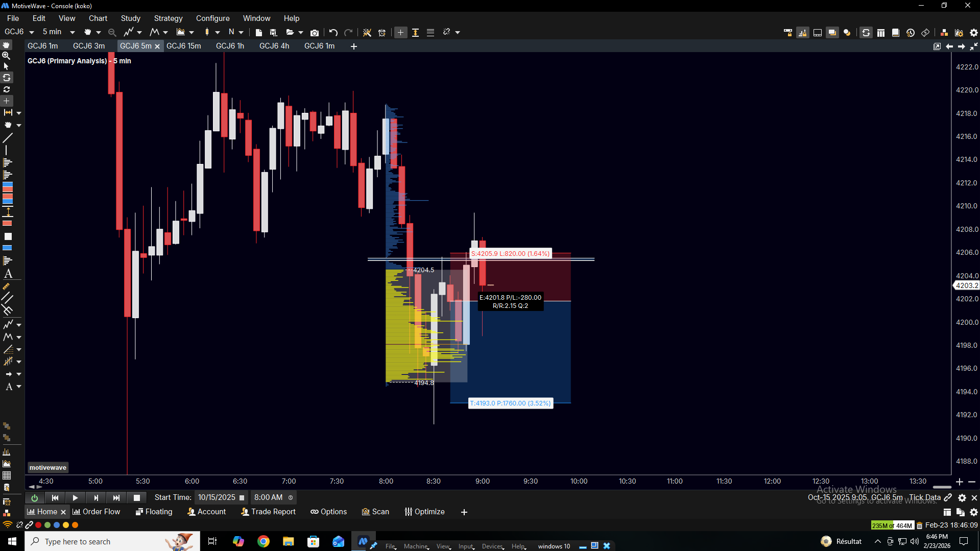Screen dimensions: 980x551
Task: Switch to the GCJ6 3m tab
Action: 89,46
